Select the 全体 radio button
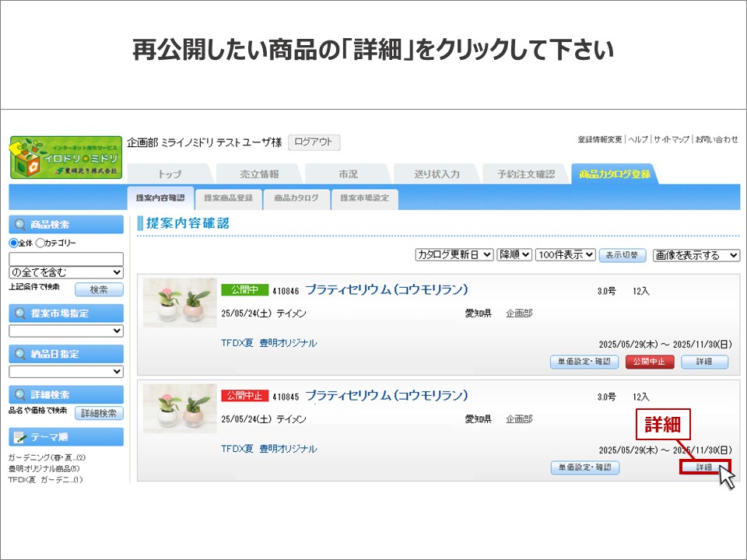Screen dimensions: 747x560 point(13,243)
